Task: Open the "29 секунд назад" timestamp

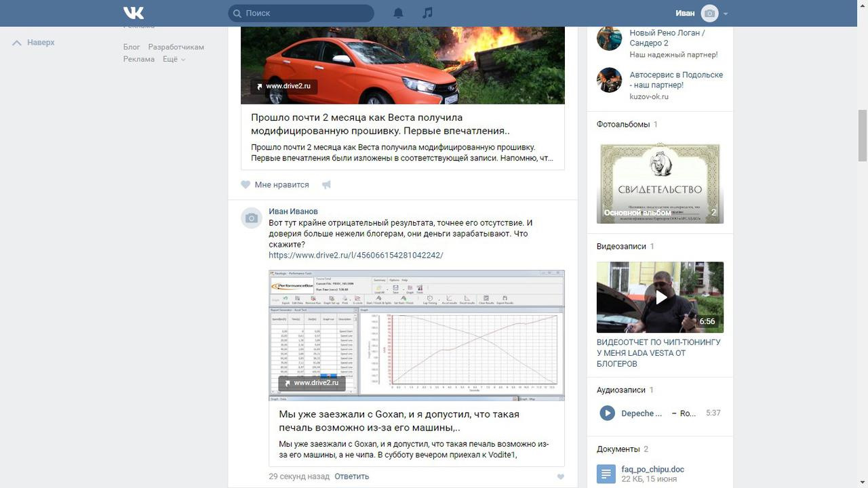Action: 299,476
